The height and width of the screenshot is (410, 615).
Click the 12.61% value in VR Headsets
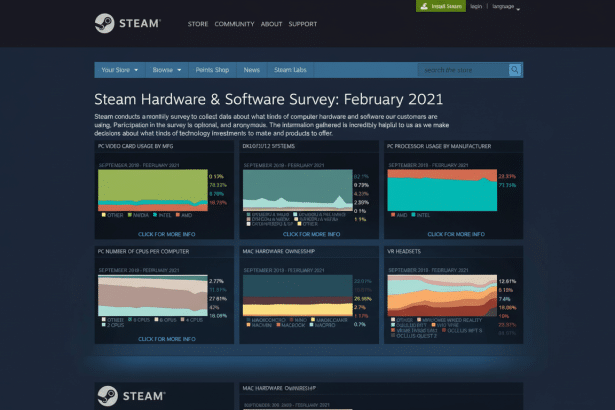(507, 281)
